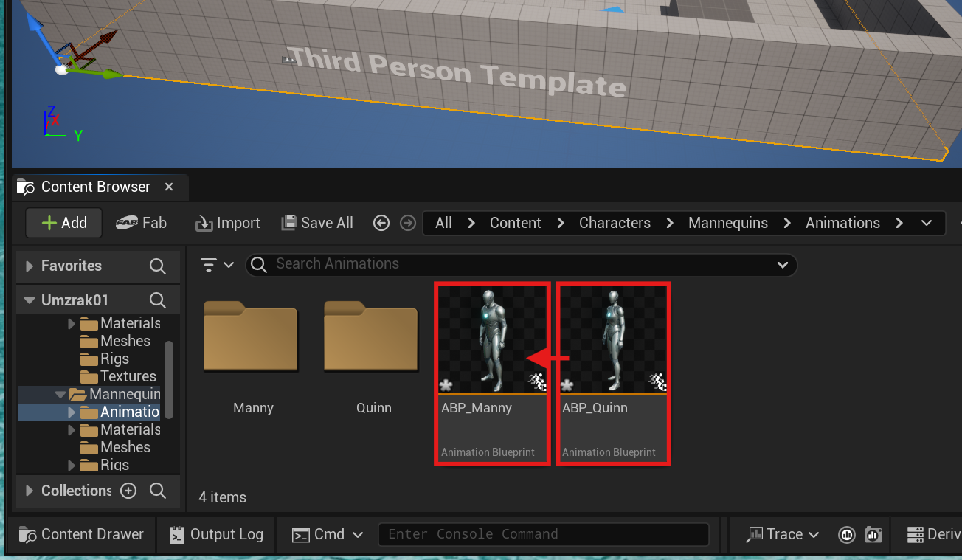Add a new collection with plus icon
Screen dimensions: 962x560
click(128, 491)
